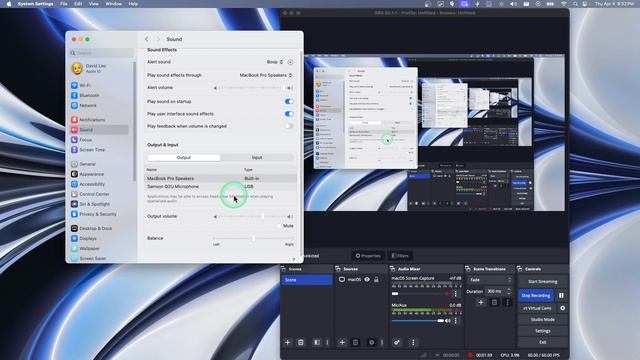
Task: Open the View menu in menu bar
Action: click(94, 4)
